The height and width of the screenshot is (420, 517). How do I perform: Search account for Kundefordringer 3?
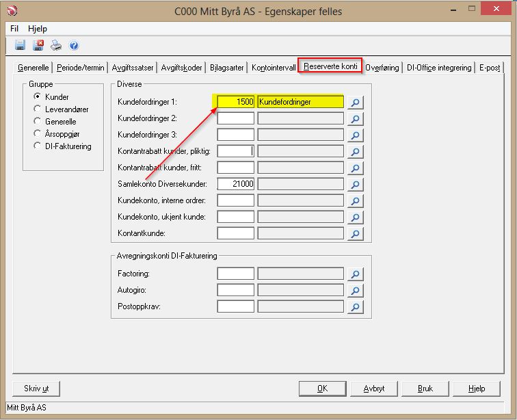point(356,135)
